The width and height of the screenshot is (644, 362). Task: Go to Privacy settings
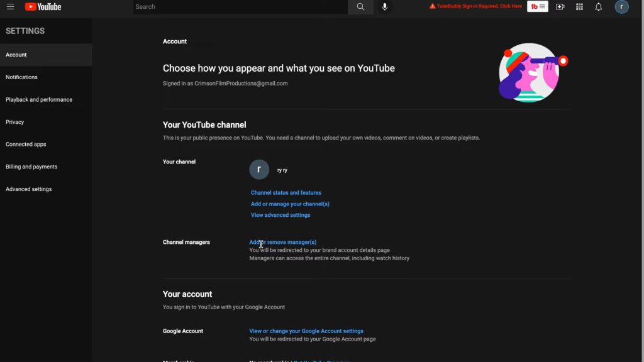coord(15,122)
